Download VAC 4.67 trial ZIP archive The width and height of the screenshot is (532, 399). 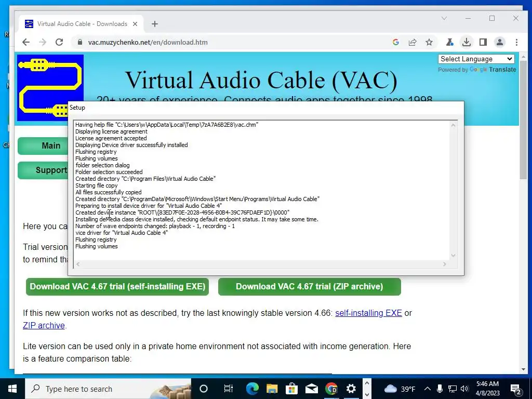click(310, 287)
